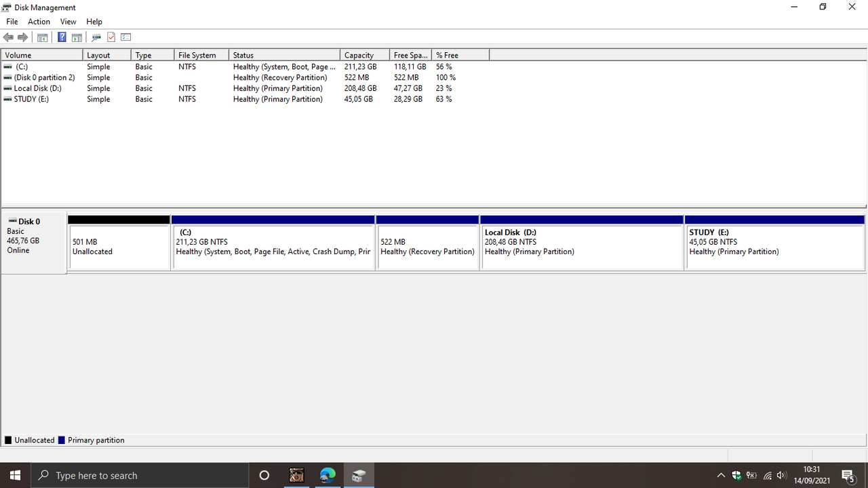Open Windows Security shield tray icon
868x488 pixels.
[x=736, y=475]
